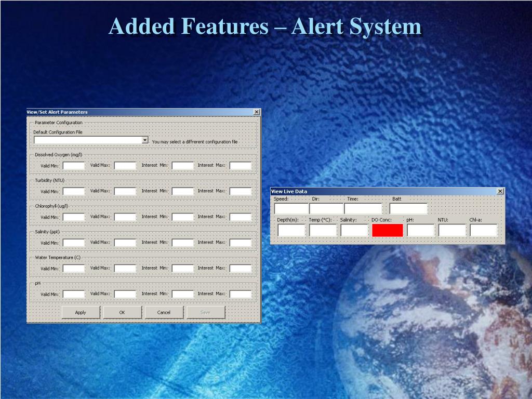Click pH Valid Min input box
This screenshot has height=399, width=532.
[74, 295]
